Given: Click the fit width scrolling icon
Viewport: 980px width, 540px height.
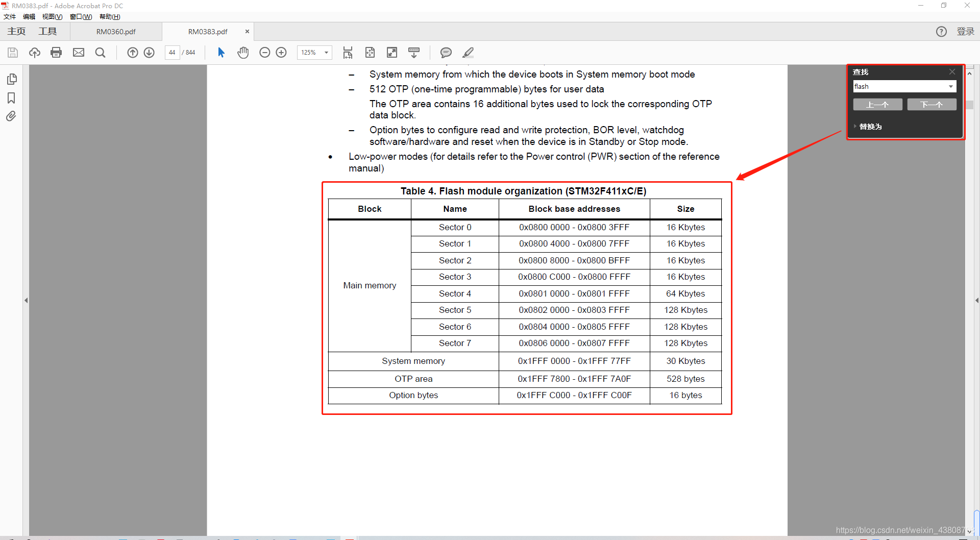Looking at the screenshot, I should 348,53.
